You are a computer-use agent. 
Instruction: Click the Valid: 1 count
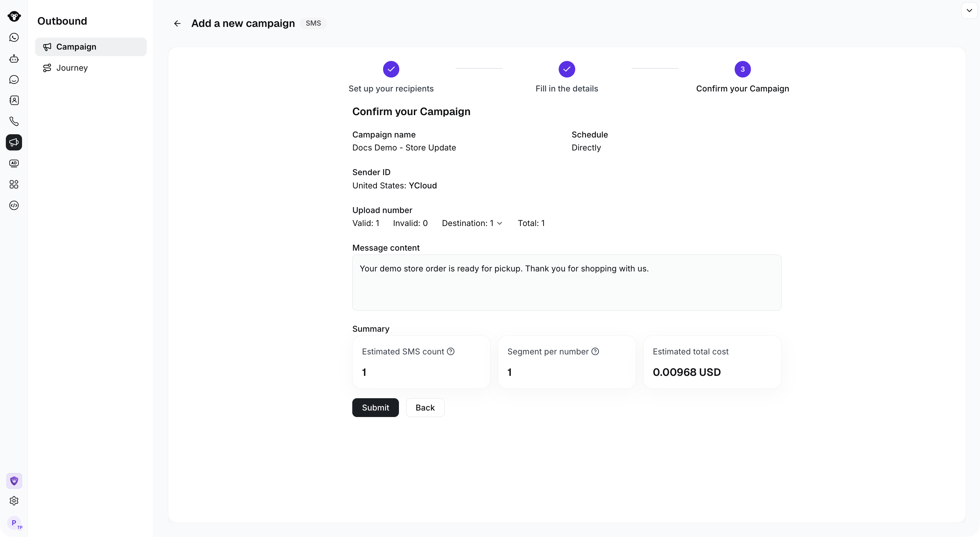coord(366,223)
